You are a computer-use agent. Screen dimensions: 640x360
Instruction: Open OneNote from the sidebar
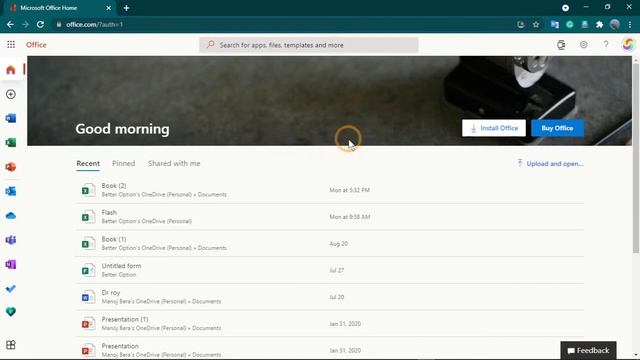click(11, 264)
